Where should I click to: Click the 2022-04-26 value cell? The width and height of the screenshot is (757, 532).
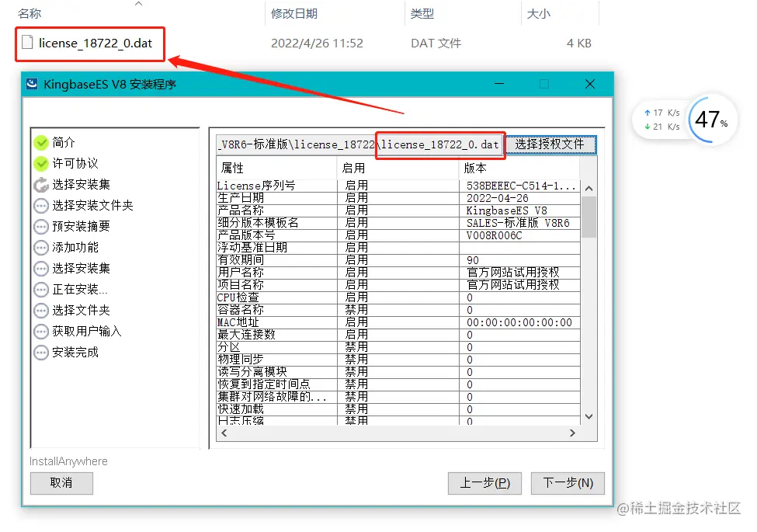520,198
